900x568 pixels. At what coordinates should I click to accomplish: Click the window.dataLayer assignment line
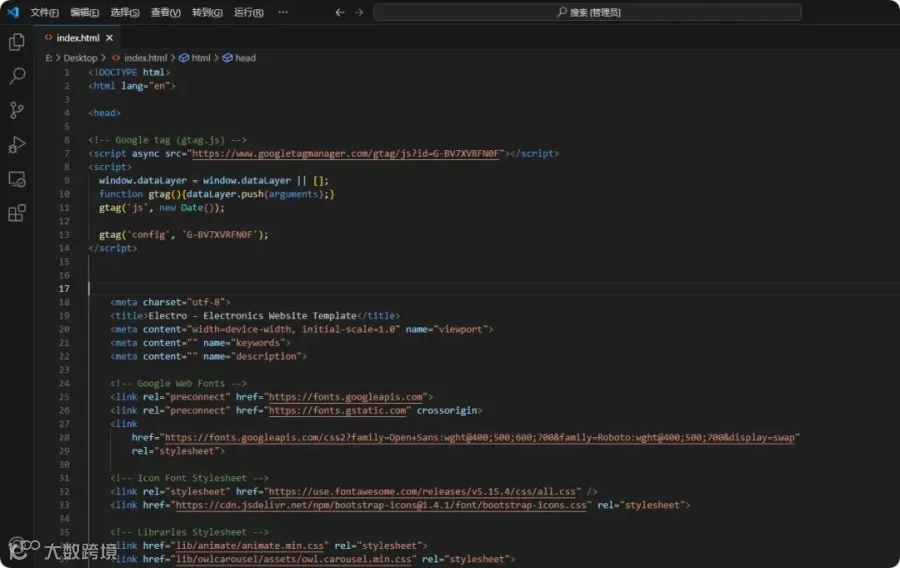click(214, 181)
